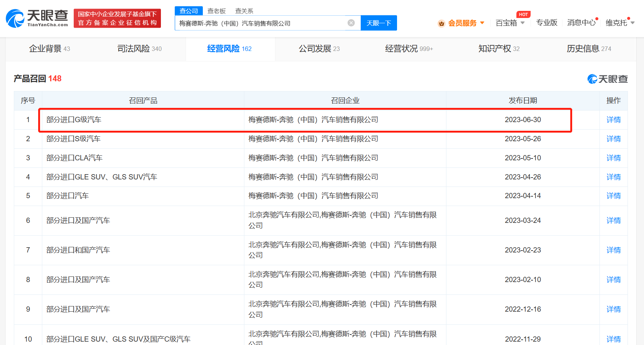
Task: Open the 历史信息 tab
Action: click(x=589, y=49)
